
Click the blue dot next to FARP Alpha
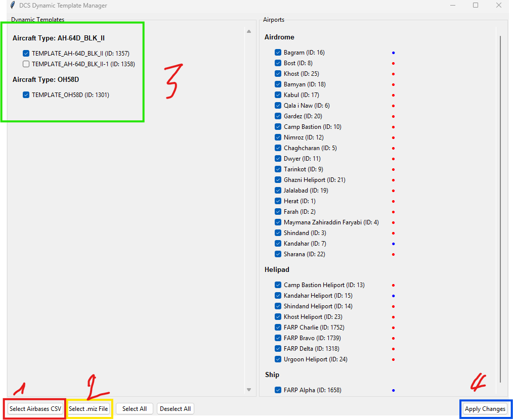click(x=393, y=390)
